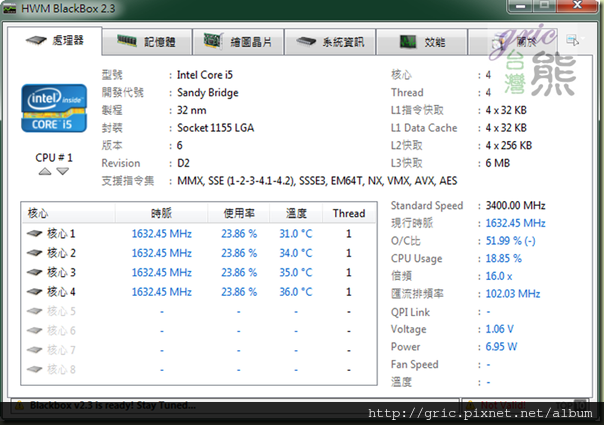
Task: Click the 匯流排頻率 value 102.03 MHz
Action: click(513, 294)
